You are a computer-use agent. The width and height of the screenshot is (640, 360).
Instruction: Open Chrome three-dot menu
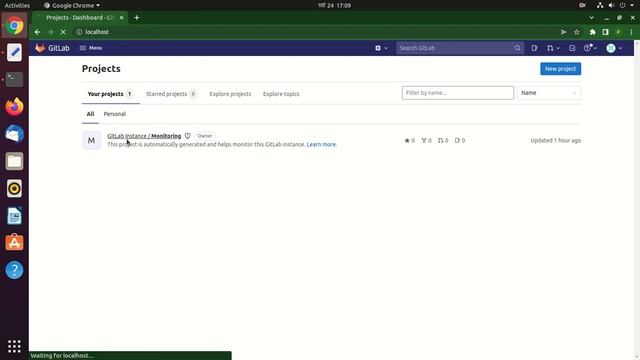(631, 32)
